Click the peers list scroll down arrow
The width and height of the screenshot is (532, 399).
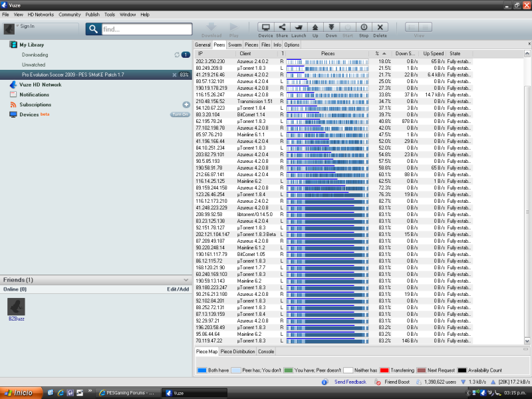tap(527, 341)
